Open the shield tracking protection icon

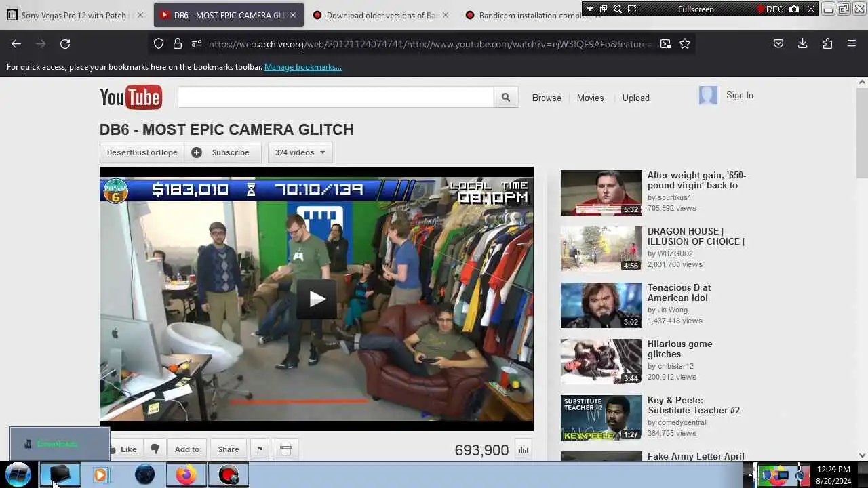[159, 43]
